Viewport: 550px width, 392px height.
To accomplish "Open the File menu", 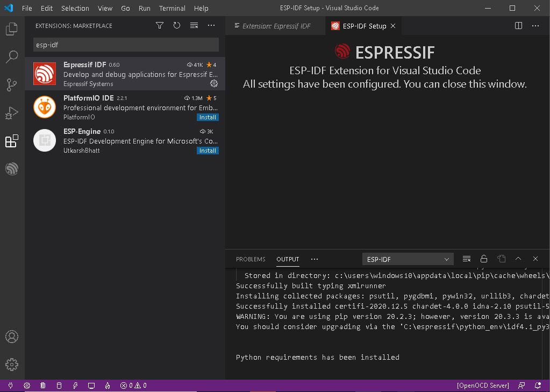I will (x=27, y=8).
